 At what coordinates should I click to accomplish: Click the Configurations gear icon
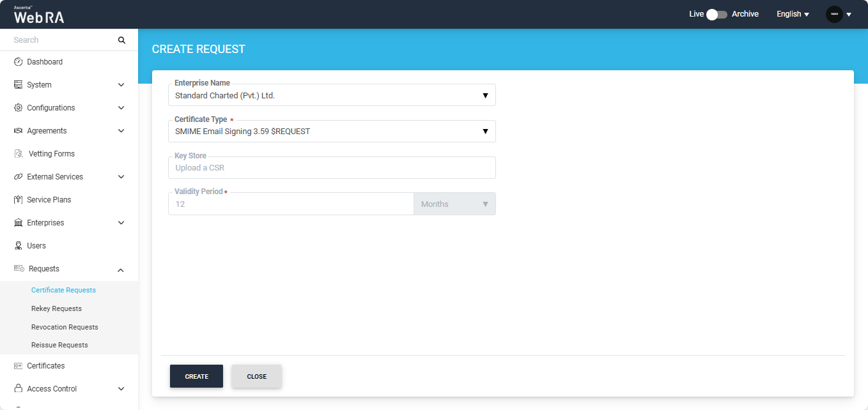click(19, 108)
